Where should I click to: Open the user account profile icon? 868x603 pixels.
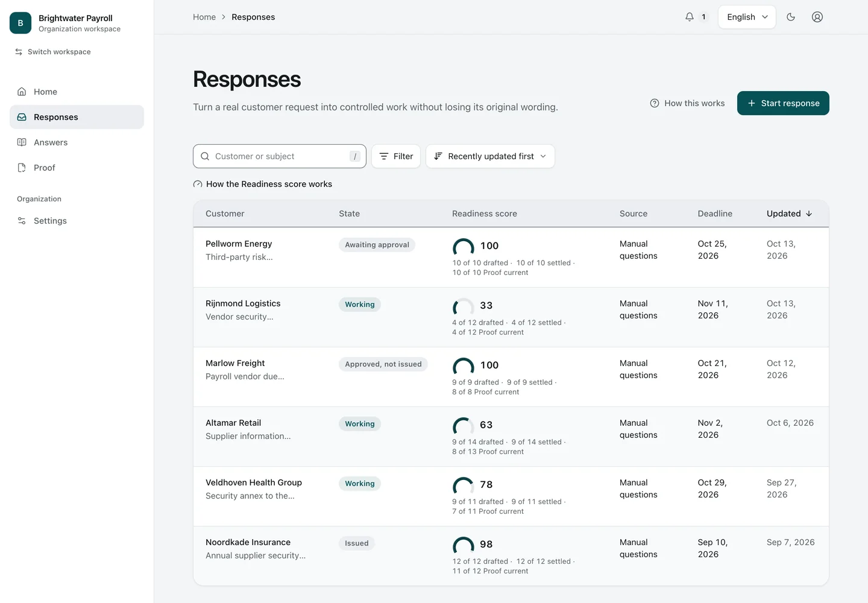817,17
